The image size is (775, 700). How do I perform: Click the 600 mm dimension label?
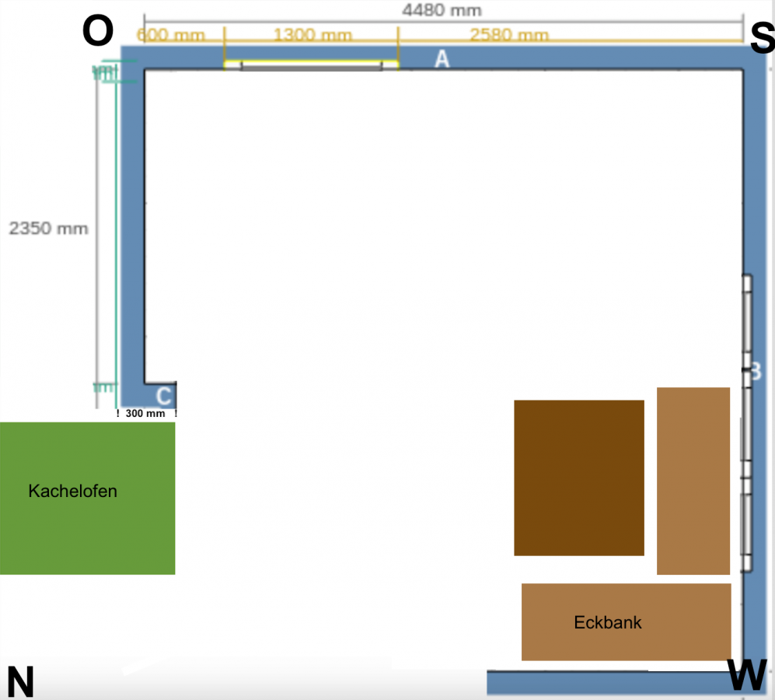[171, 36]
